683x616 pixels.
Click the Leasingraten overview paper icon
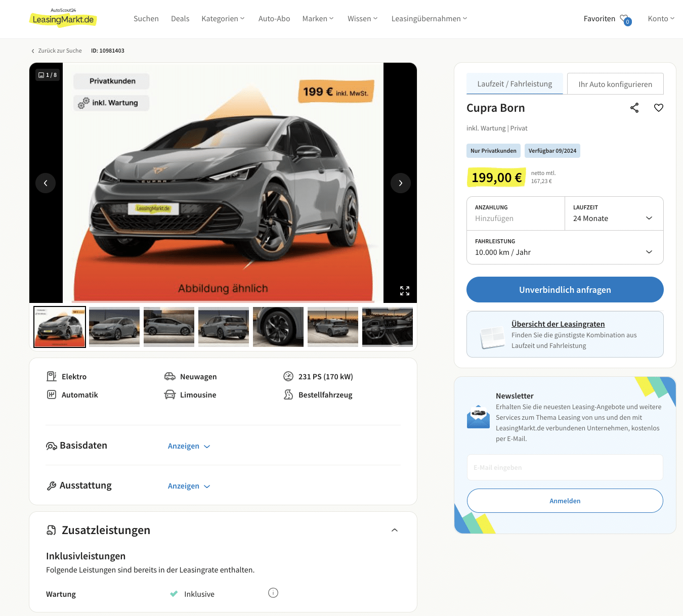(x=492, y=337)
